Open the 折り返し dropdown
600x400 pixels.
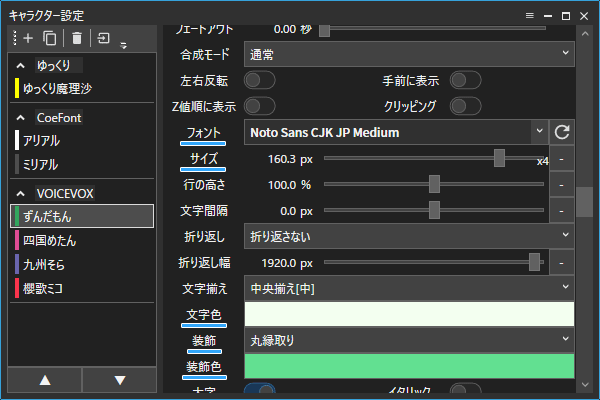(409, 237)
